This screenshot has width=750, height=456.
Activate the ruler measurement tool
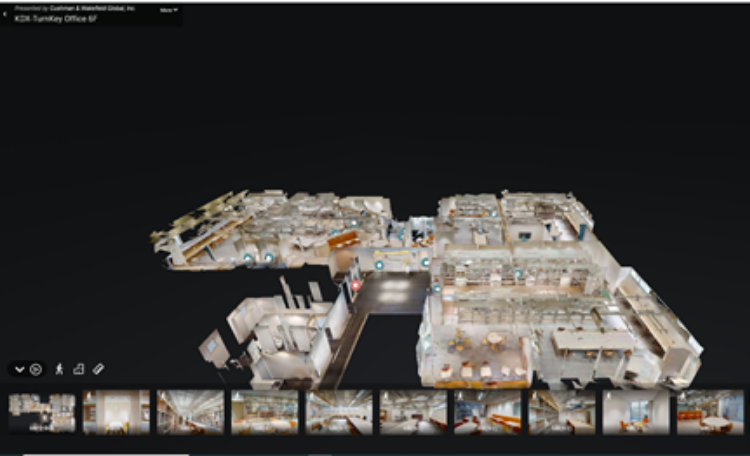point(98,369)
